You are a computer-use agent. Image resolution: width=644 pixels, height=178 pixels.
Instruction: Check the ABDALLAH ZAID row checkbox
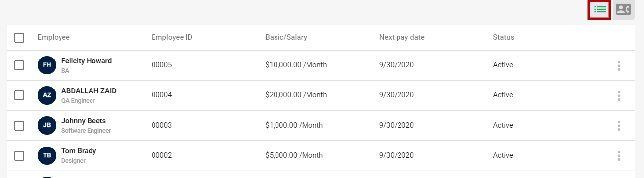click(x=19, y=95)
